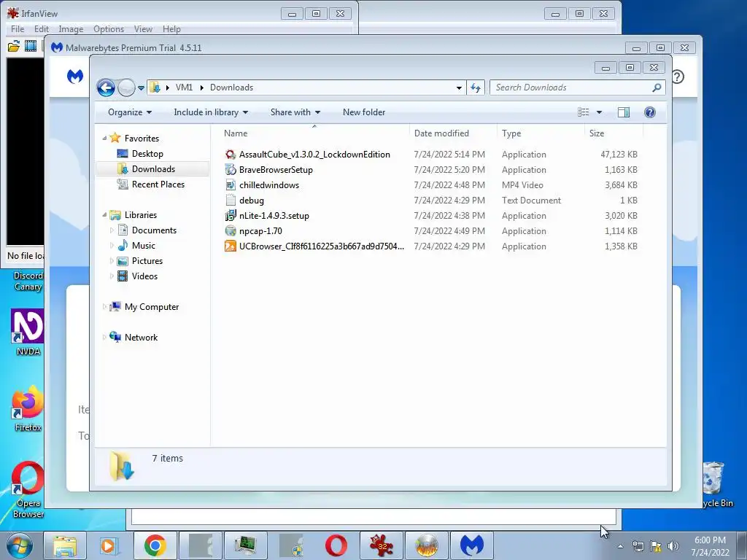Click the IrfanView taskbar icon

(381, 545)
